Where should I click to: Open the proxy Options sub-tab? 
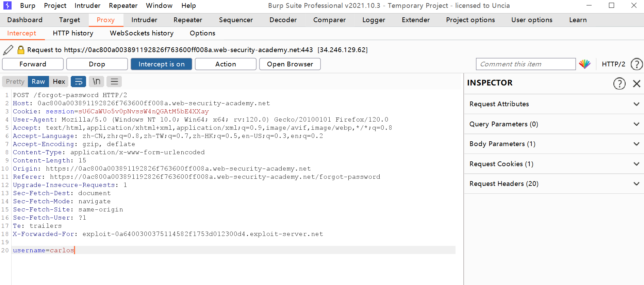tap(202, 33)
